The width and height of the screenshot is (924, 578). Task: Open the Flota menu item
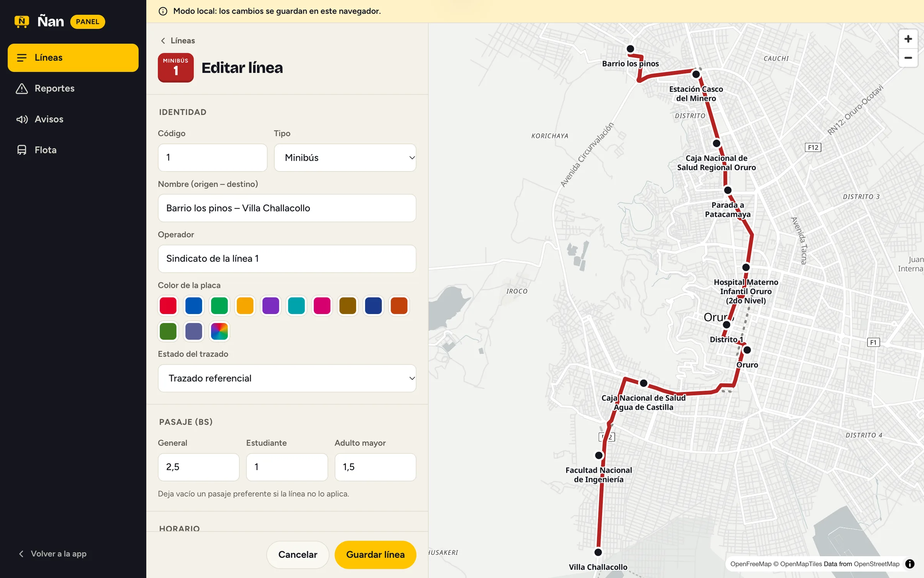coord(73,150)
